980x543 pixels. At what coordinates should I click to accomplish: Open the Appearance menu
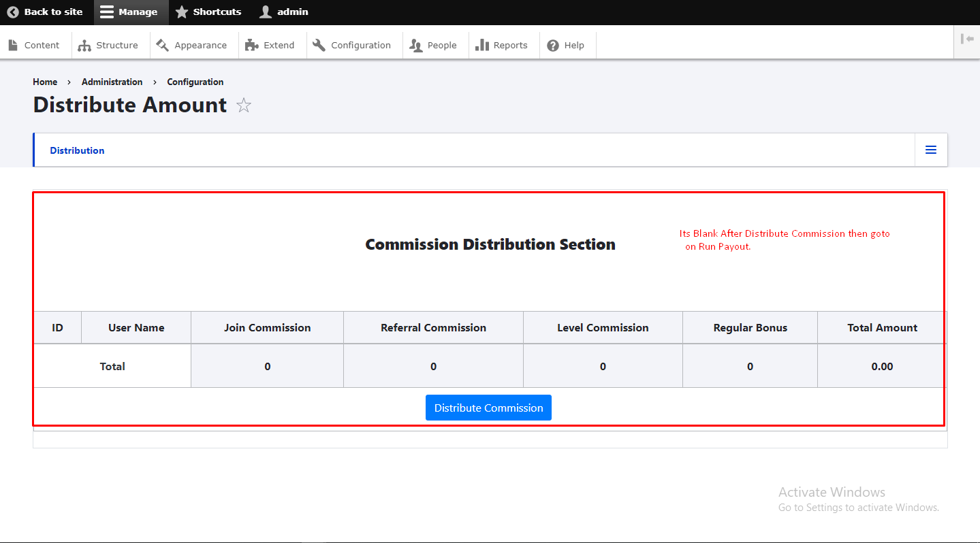click(x=191, y=46)
